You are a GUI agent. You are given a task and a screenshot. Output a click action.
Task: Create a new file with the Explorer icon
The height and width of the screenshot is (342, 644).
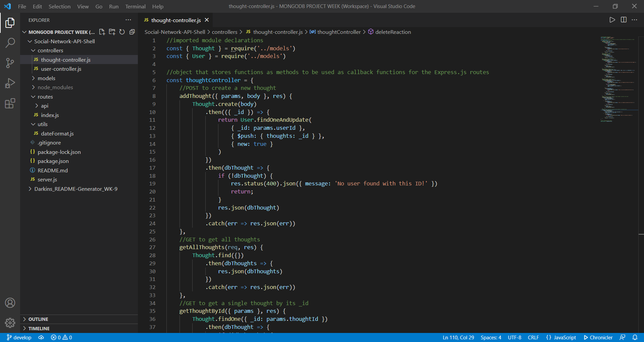coord(102,32)
